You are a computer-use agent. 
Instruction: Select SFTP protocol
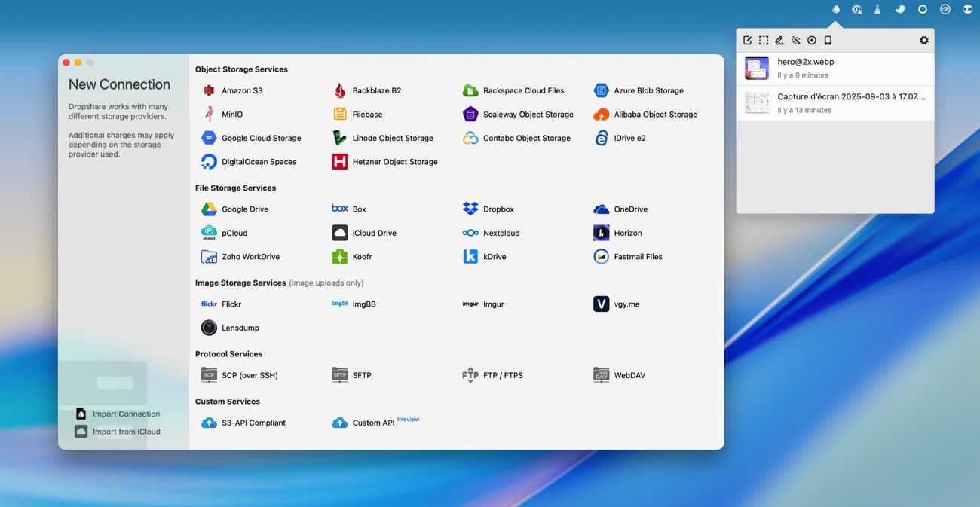[351, 375]
